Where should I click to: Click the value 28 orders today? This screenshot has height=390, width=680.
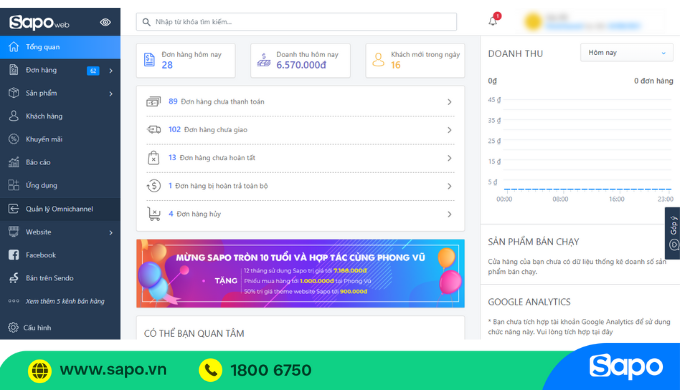click(167, 65)
